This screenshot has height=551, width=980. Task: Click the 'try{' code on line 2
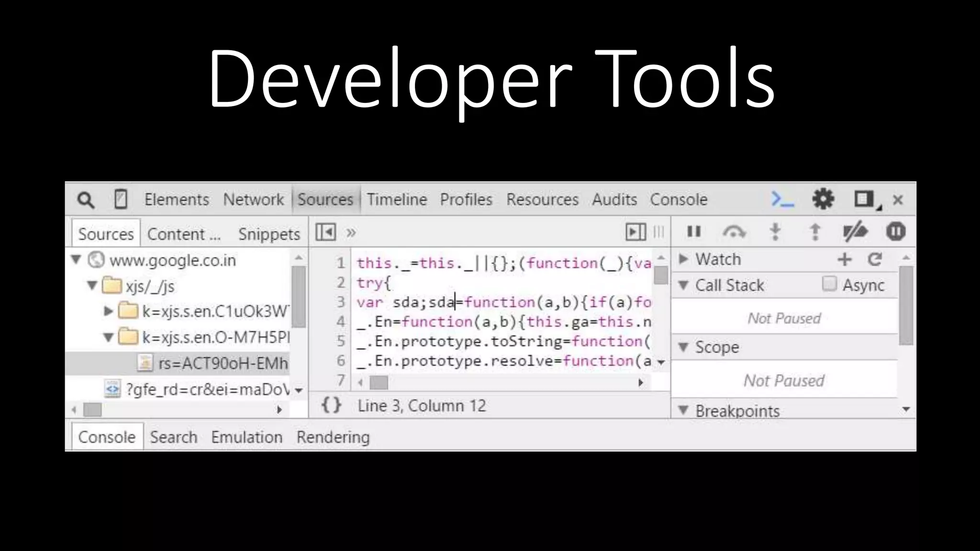coord(374,283)
